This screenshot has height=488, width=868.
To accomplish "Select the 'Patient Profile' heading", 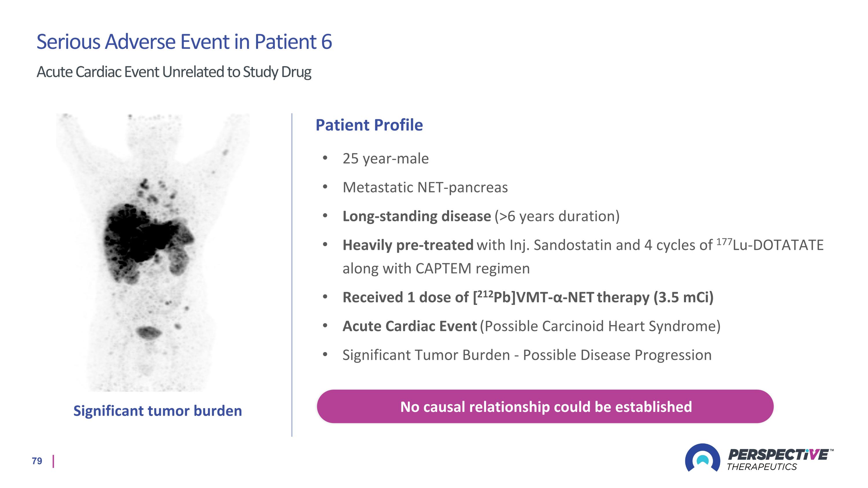I will 369,125.
